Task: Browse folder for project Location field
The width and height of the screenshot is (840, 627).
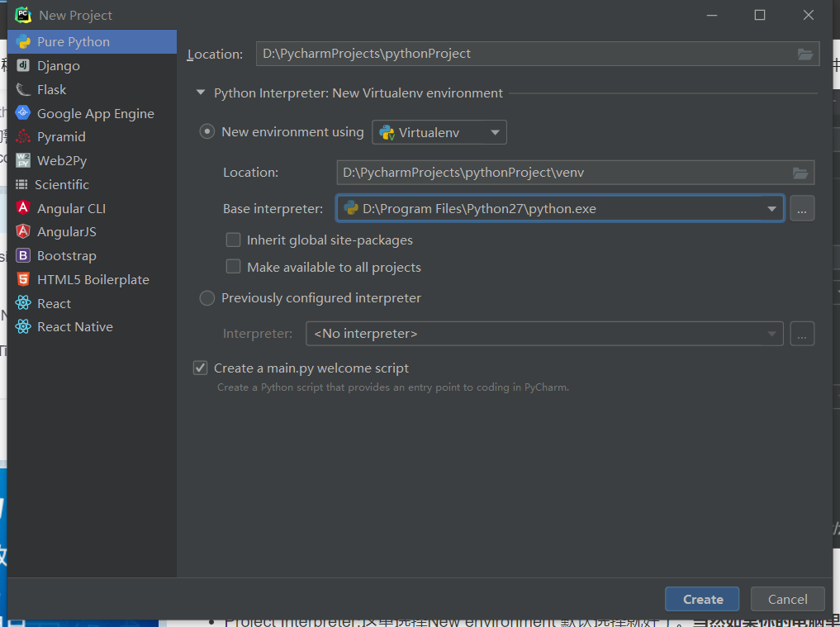Action: (805, 54)
